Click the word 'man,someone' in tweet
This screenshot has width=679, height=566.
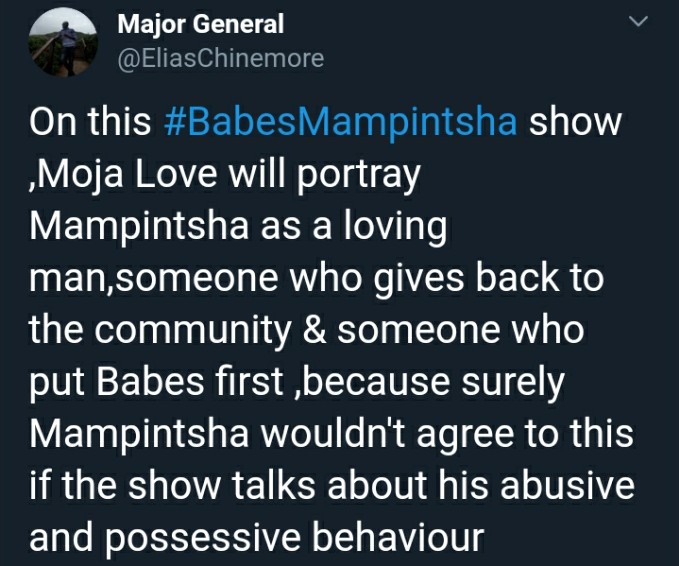[153, 279]
